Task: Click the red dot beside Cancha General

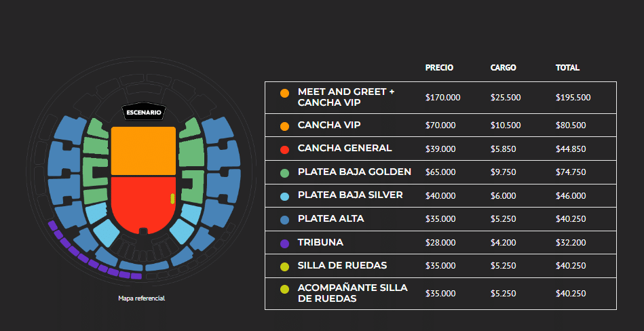Action: pyautogui.click(x=284, y=149)
